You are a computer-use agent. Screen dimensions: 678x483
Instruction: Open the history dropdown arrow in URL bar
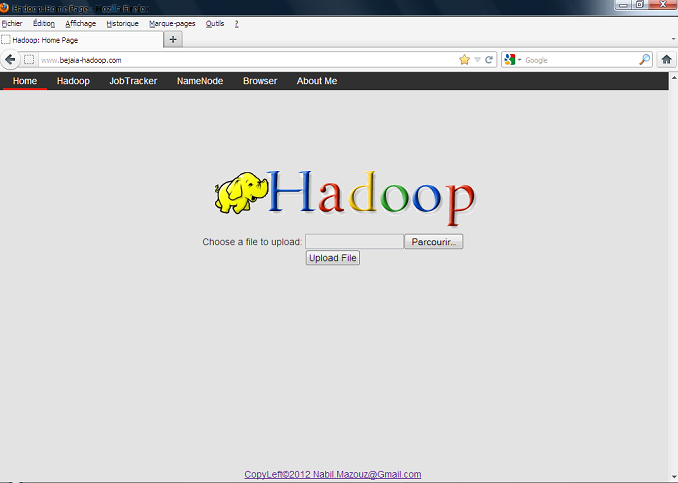pos(477,60)
